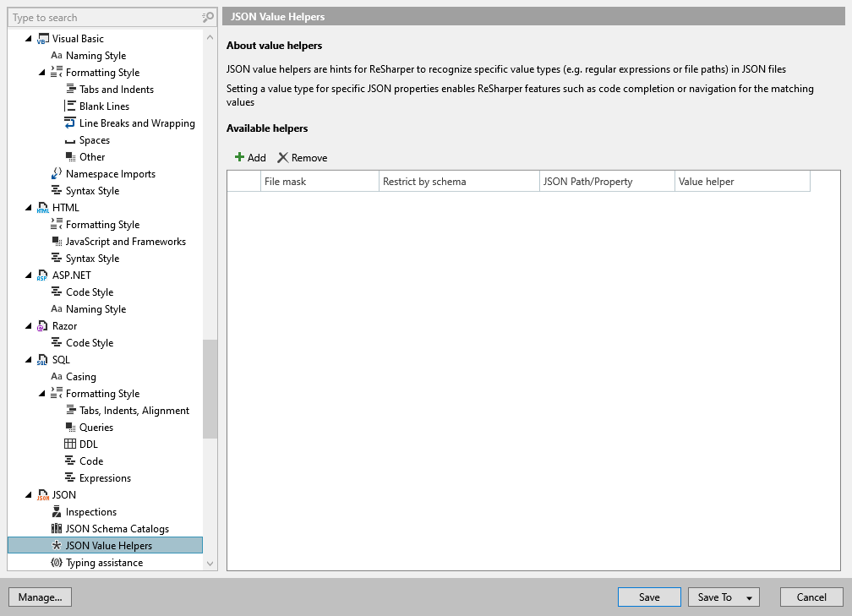
Task: Open SQL Casing settings page
Action: pos(81,377)
